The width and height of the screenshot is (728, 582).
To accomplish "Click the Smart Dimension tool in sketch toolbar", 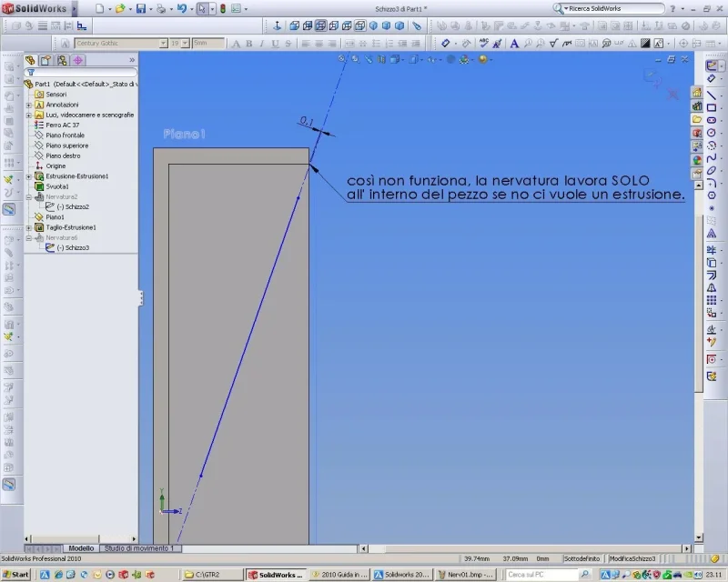I will pyautogui.click(x=712, y=78).
